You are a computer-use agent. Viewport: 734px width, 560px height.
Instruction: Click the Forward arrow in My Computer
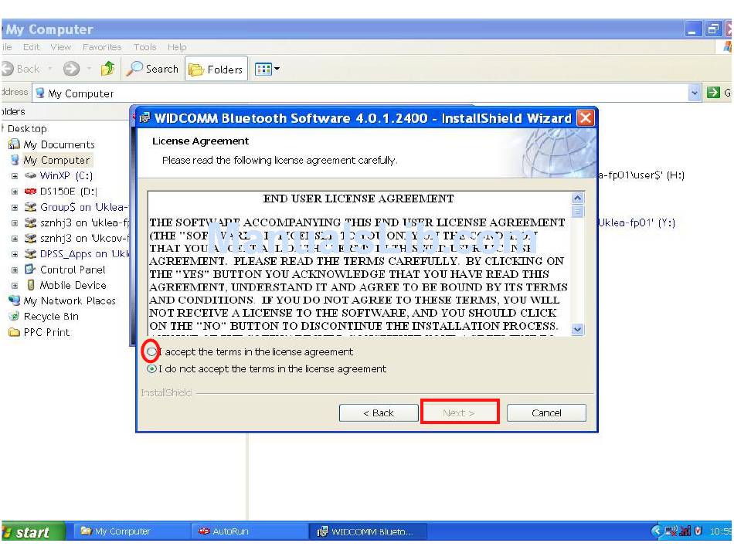point(72,69)
